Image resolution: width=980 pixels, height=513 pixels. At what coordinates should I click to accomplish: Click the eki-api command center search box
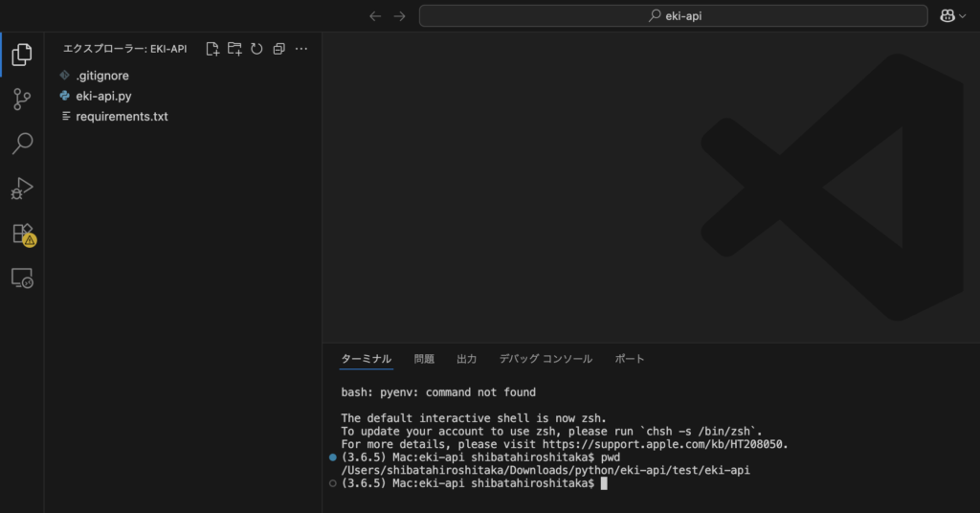[x=673, y=16]
